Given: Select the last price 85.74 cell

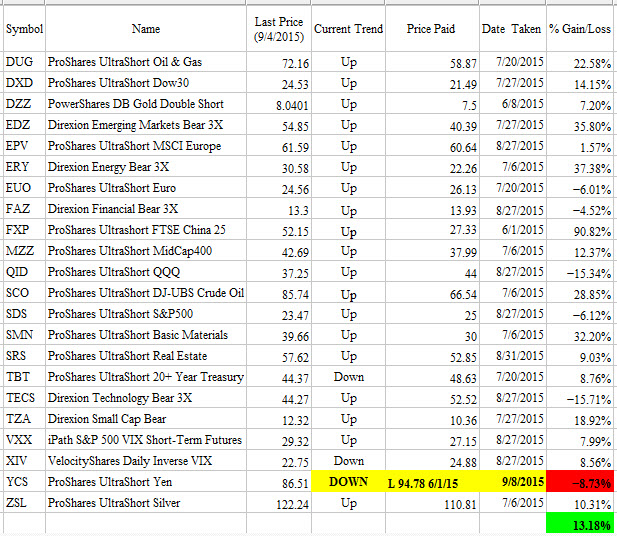Looking at the screenshot, I should click(x=279, y=292).
